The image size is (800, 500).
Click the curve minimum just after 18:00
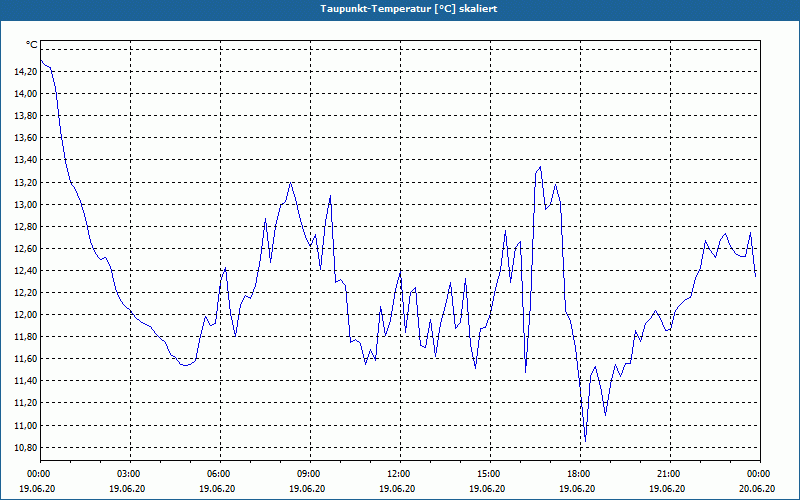585,441
